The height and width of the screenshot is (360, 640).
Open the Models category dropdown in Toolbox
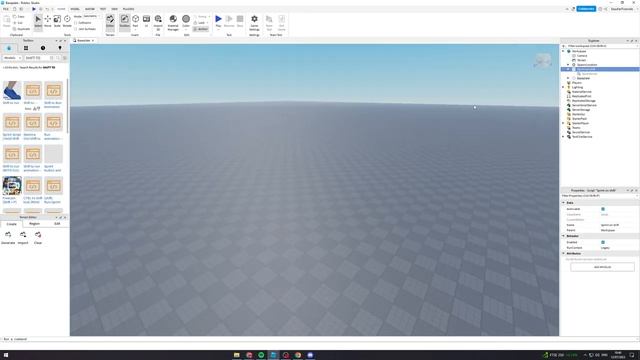[x=12, y=58]
